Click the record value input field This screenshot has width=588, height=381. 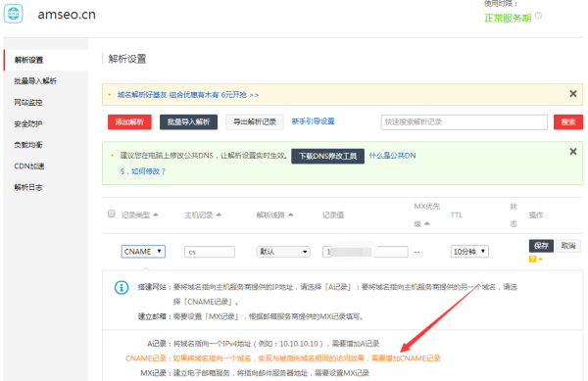point(366,252)
